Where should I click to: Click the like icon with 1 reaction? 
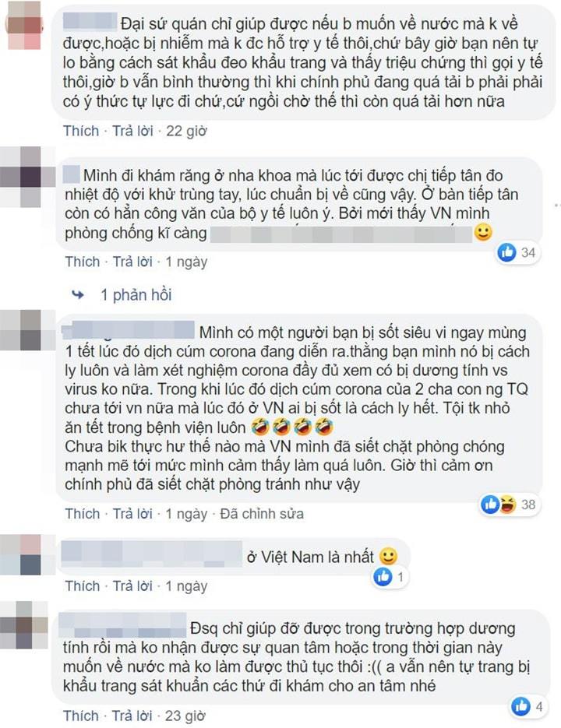383,577
